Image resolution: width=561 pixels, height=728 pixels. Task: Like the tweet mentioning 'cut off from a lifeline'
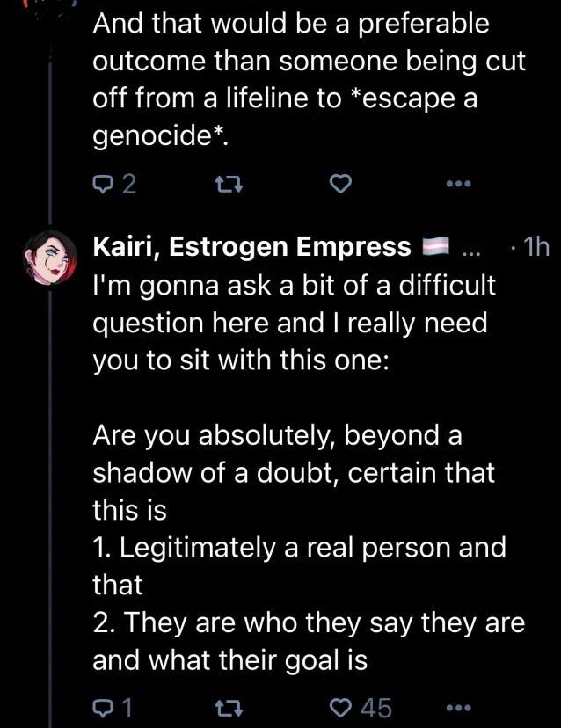point(341,184)
